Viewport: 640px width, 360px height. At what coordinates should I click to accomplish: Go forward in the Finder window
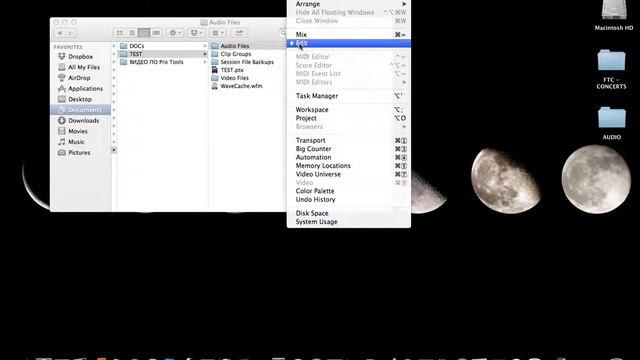pos(70,33)
